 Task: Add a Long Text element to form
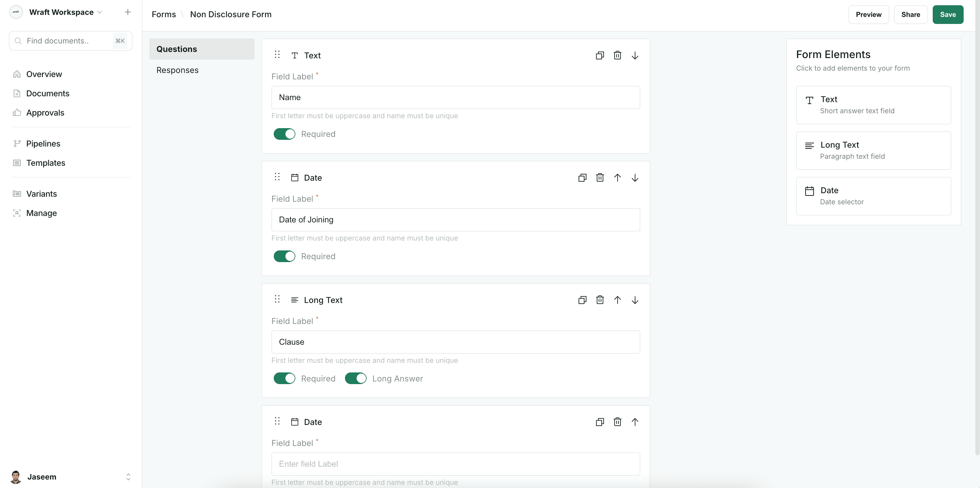click(x=873, y=151)
